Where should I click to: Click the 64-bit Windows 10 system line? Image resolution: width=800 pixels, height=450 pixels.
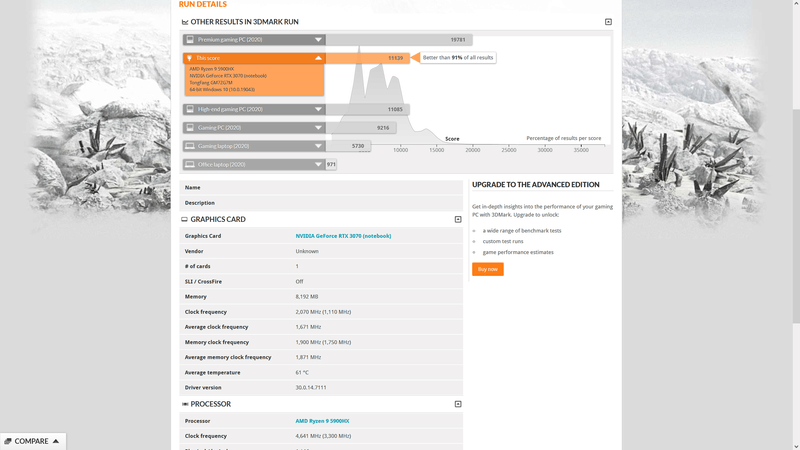click(222, 90)
